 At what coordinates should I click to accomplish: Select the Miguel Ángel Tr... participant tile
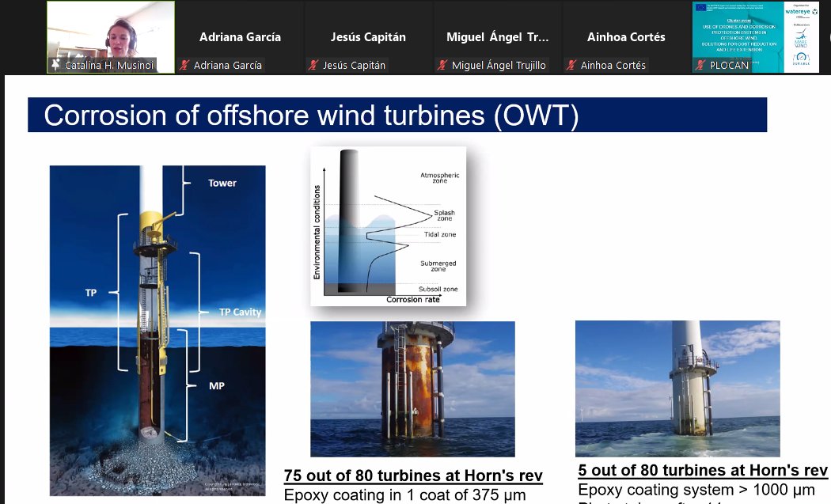pyautogui.click(x=498, y=37)
